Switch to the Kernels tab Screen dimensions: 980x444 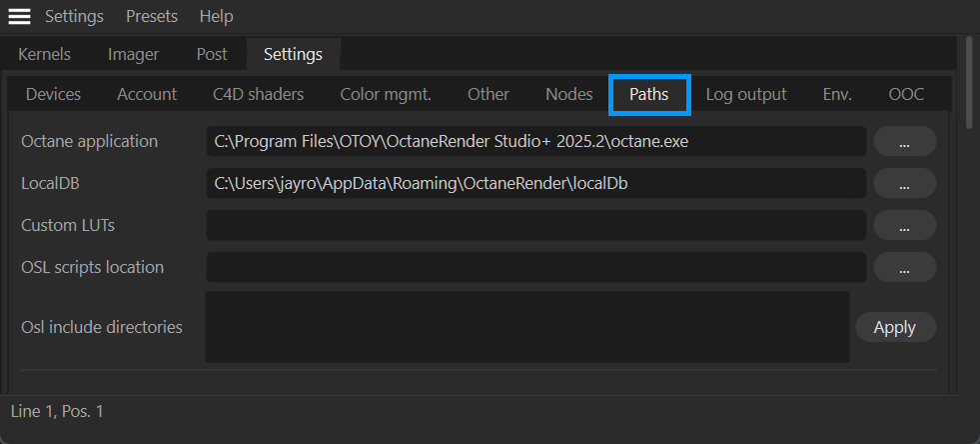click(44, 54)
